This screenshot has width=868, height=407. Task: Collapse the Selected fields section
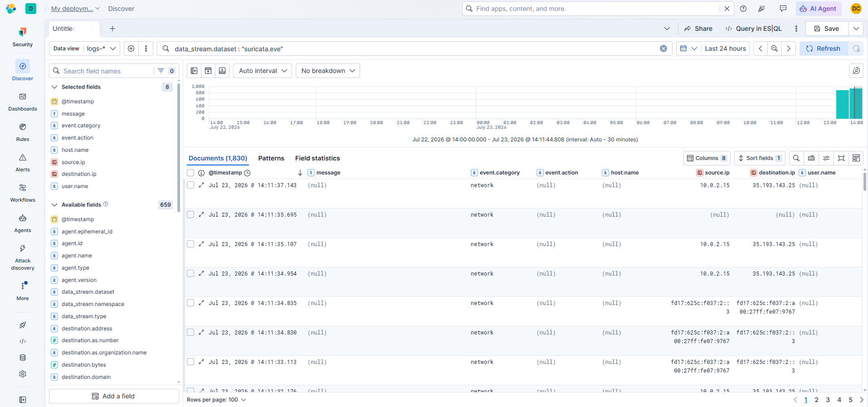tap(54, 87)
